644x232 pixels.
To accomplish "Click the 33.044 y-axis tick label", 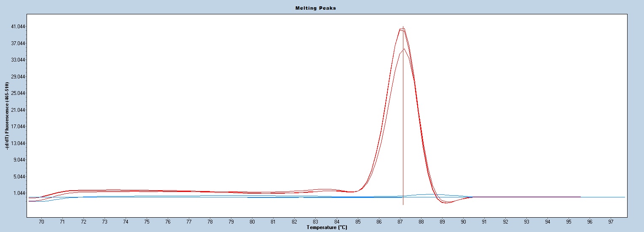I will pos(19,60).
